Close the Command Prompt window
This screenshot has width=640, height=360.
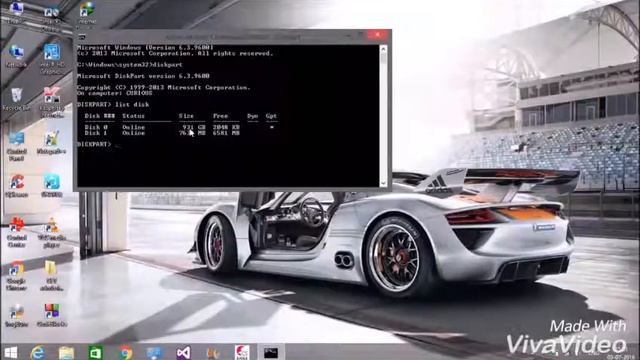pyautogui.click(x=378, y=35)
